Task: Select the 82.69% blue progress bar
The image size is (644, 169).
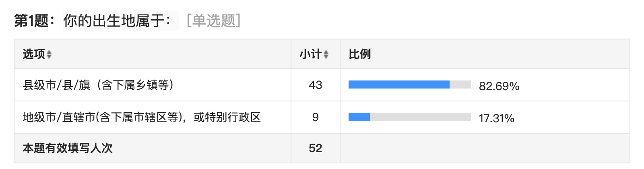Action: 399,84
